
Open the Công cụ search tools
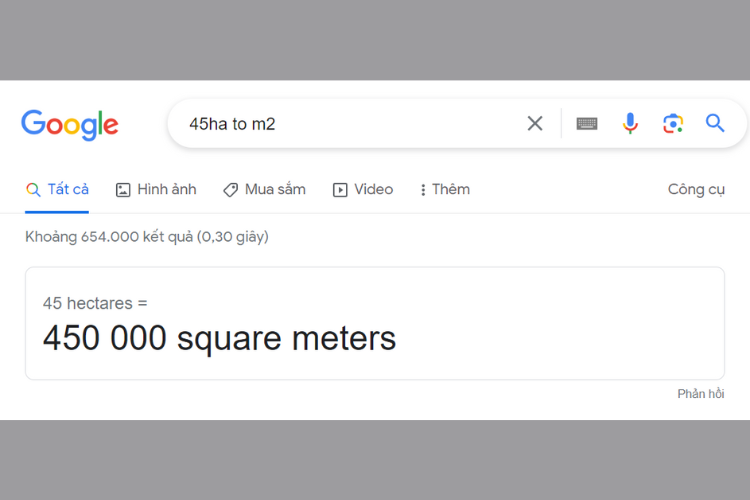point(696,189)
